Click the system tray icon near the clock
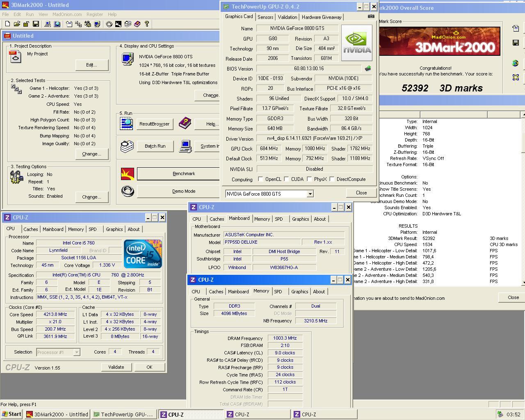This screenshot has height=420, width=525. (500, 414)
